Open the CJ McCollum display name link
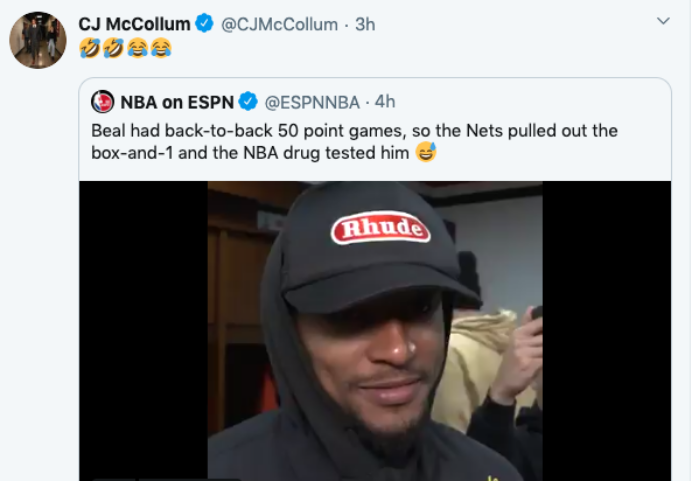 (x=134, y=24)
